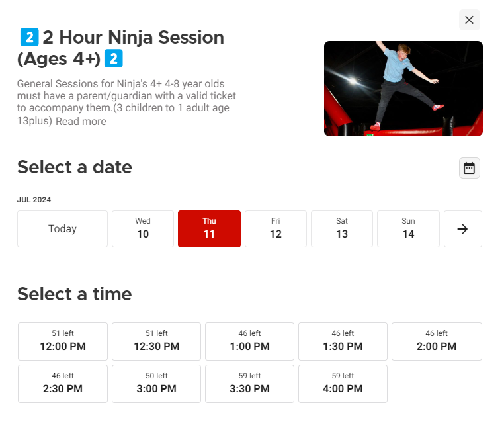
Task: Close the booking dialog
Action: (x=469, y=20)
